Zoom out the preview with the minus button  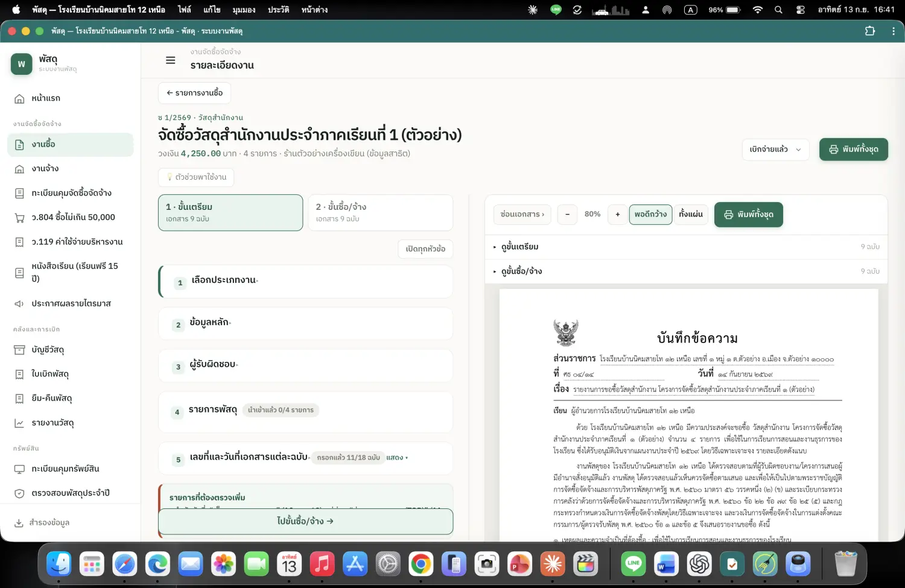[567, 215]
